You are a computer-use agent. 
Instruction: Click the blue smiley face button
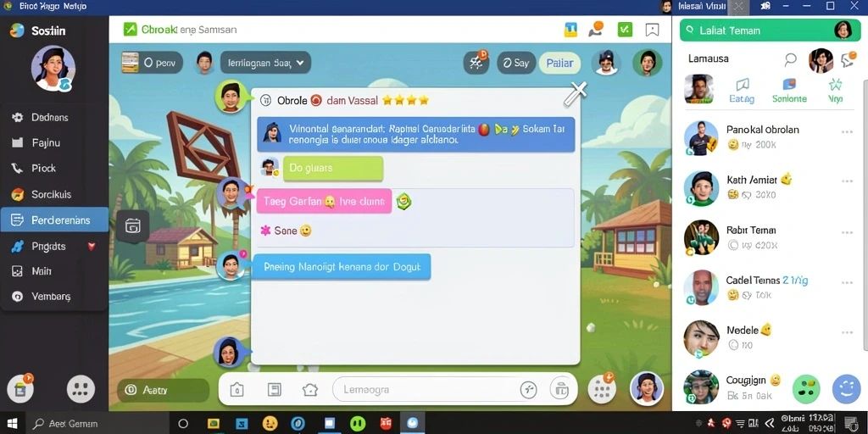pos(846,389)
